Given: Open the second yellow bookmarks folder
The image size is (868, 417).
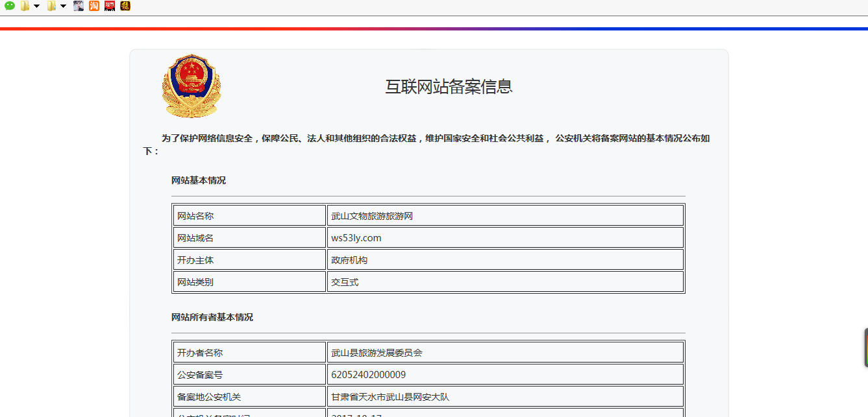Looking at the screenshot, I should click(x=50, y=6).
